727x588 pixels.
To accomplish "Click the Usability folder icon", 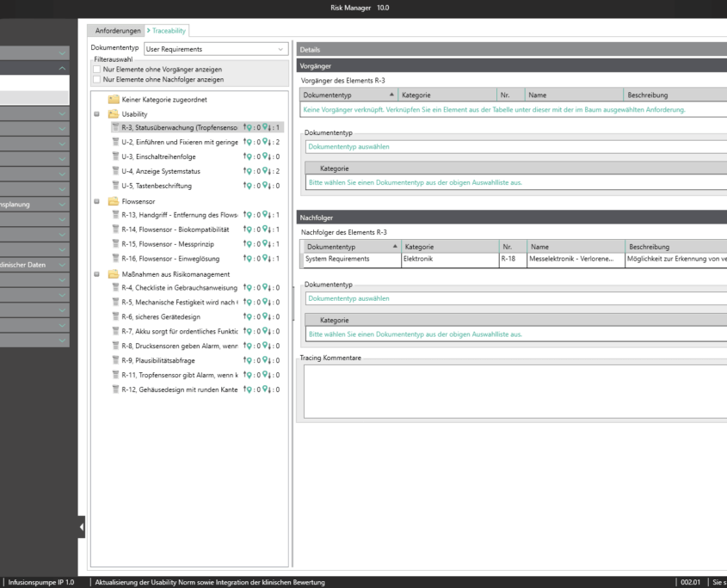I will click(114, 113).
